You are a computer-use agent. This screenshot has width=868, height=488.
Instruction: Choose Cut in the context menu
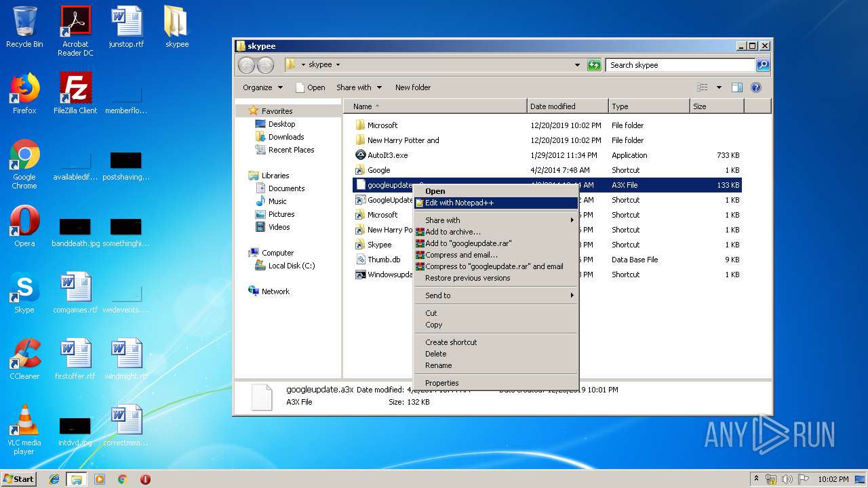click(496, 313)
